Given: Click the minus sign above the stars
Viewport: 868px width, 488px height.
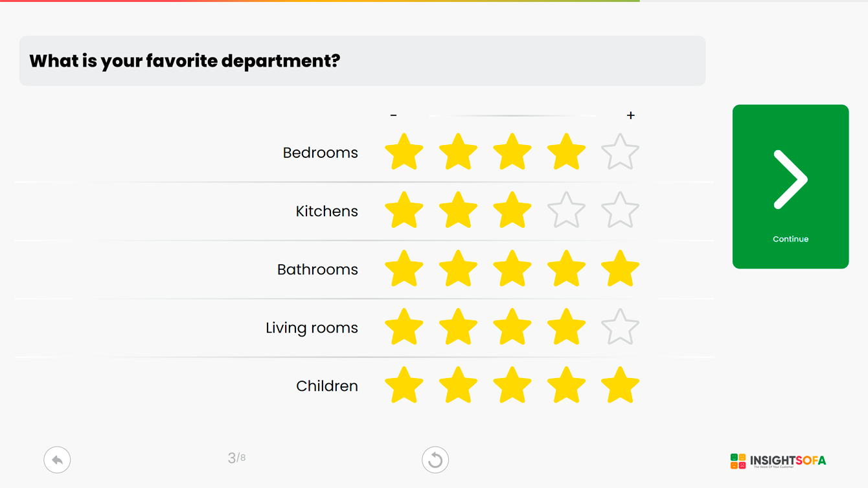Looking at the screenshot, I should [x=393, y=115].
